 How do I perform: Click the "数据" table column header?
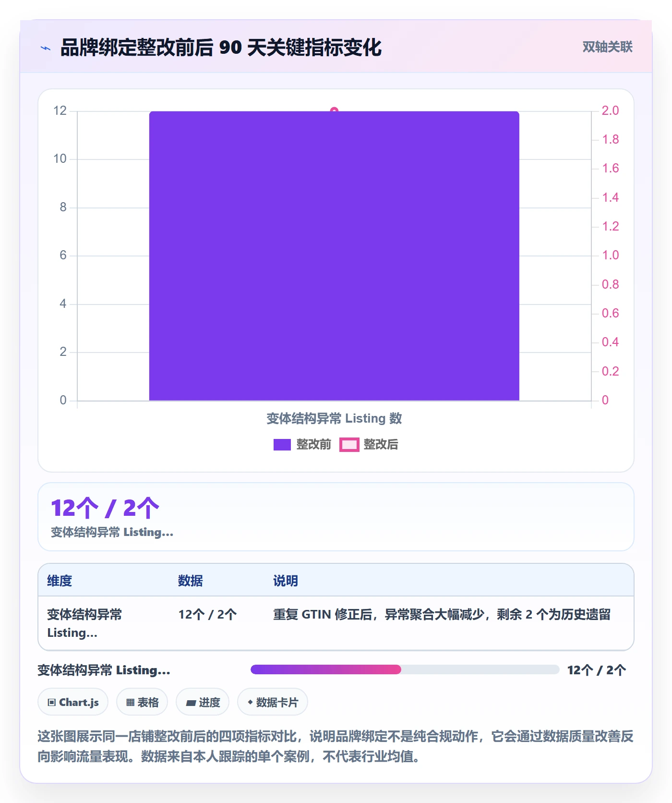click(x=191, y=581)
